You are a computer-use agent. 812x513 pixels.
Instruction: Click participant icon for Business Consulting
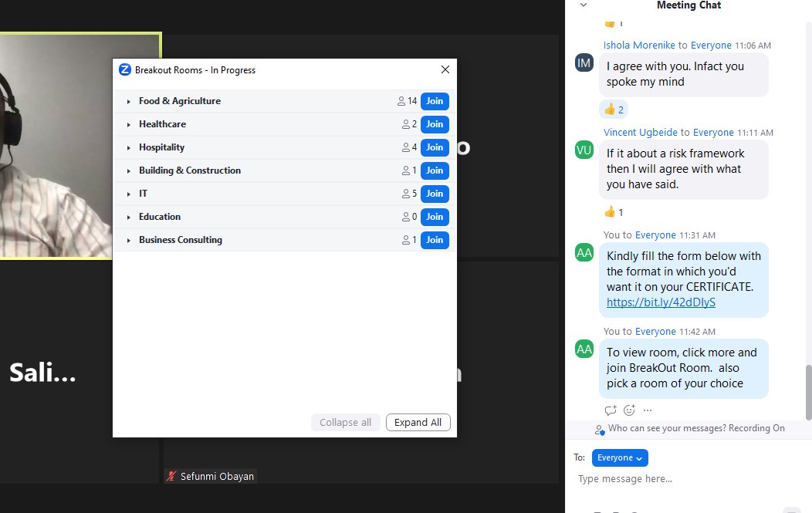(x=406, y=240)
